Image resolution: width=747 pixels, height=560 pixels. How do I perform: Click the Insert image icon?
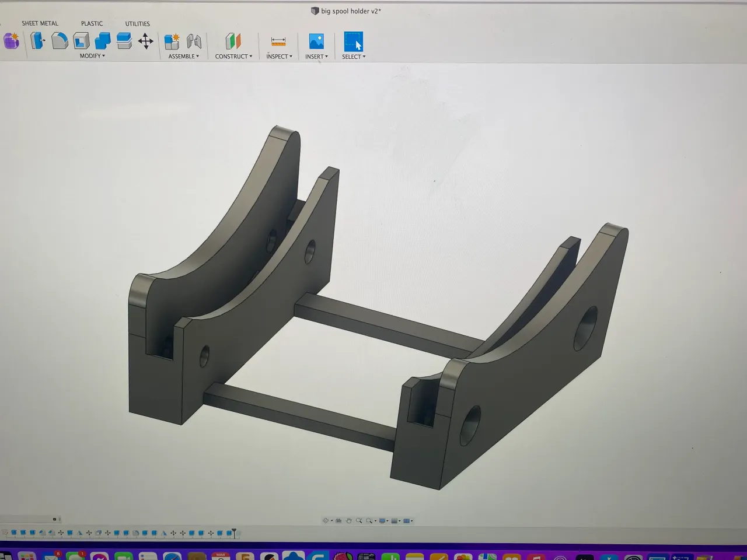[x=316, y=41]
